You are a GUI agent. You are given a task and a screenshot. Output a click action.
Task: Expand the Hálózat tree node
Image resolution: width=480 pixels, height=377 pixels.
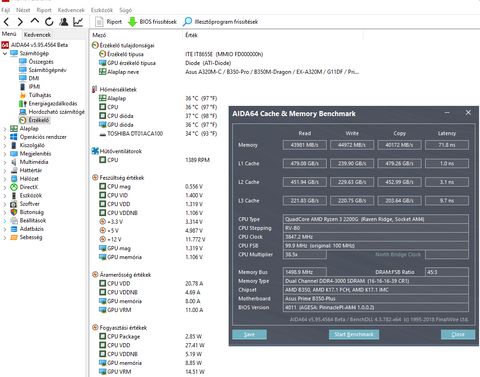5,179
